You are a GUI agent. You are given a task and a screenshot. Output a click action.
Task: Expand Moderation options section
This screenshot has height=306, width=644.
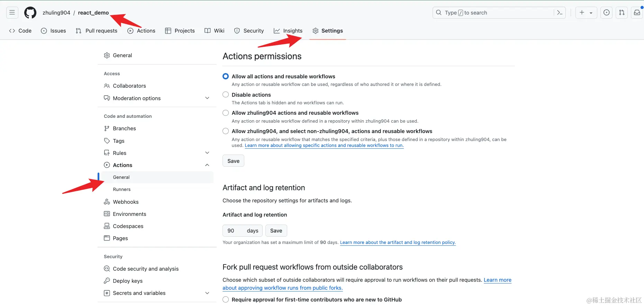click(207, 98)
